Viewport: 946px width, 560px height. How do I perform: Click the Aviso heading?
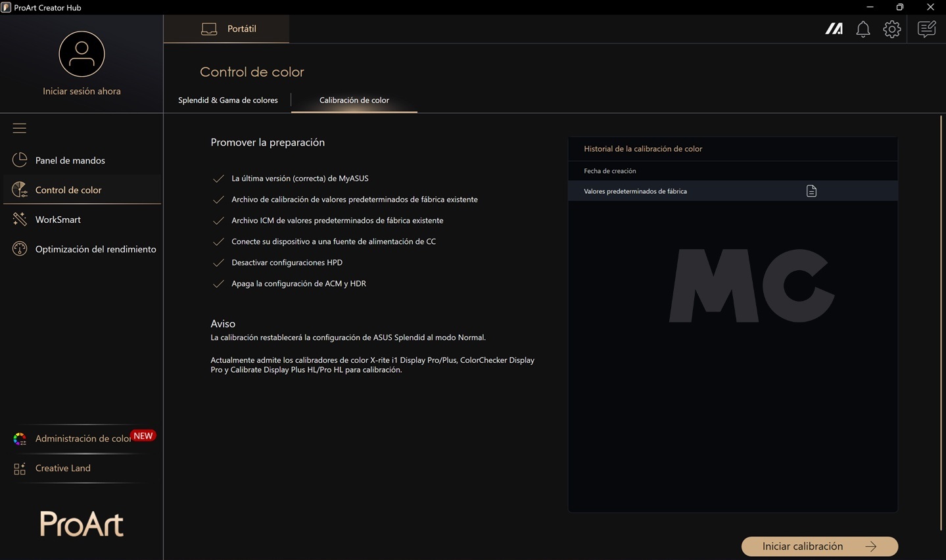(x=223, y=323)
